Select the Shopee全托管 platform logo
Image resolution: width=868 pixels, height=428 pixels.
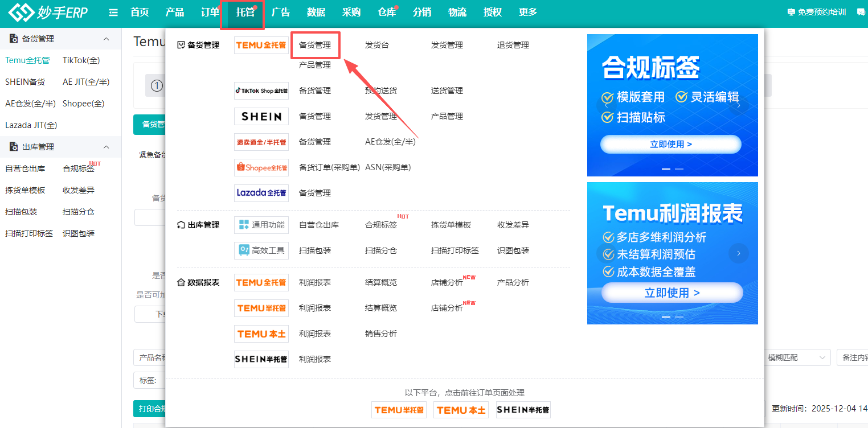(x=261, y=167)
